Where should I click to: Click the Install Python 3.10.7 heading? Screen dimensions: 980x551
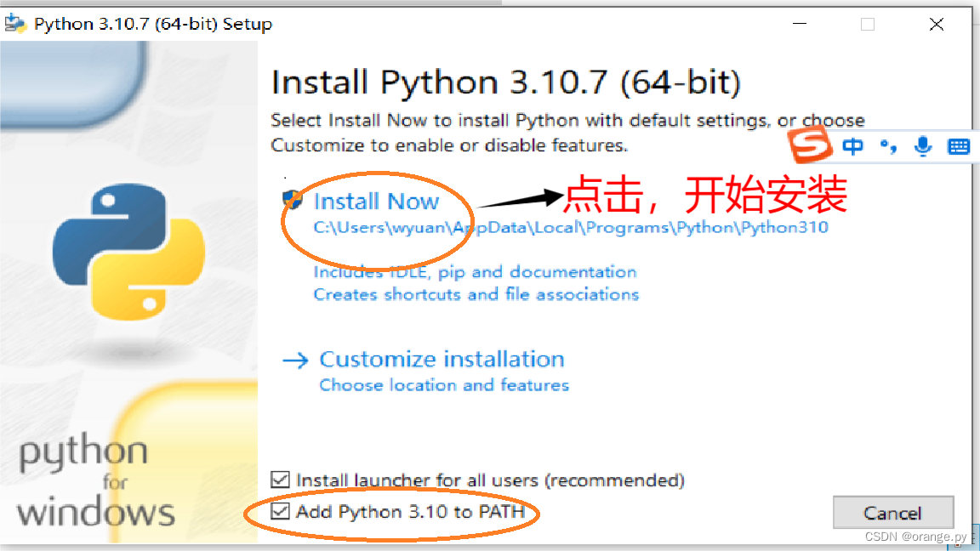coord(505,82)
